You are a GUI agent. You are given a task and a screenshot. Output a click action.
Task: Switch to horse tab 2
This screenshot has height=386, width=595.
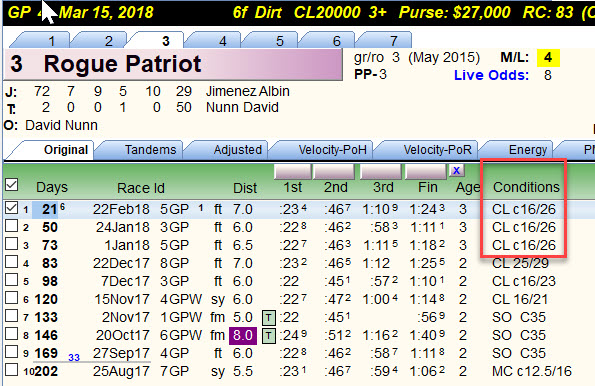99,40
